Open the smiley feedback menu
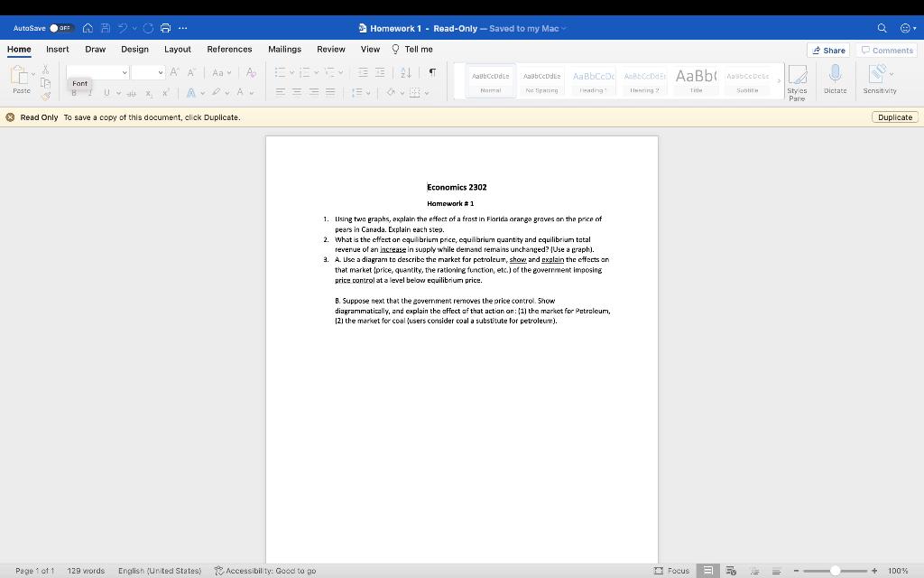This screenshot has height=578, width=924. [906, 28]
